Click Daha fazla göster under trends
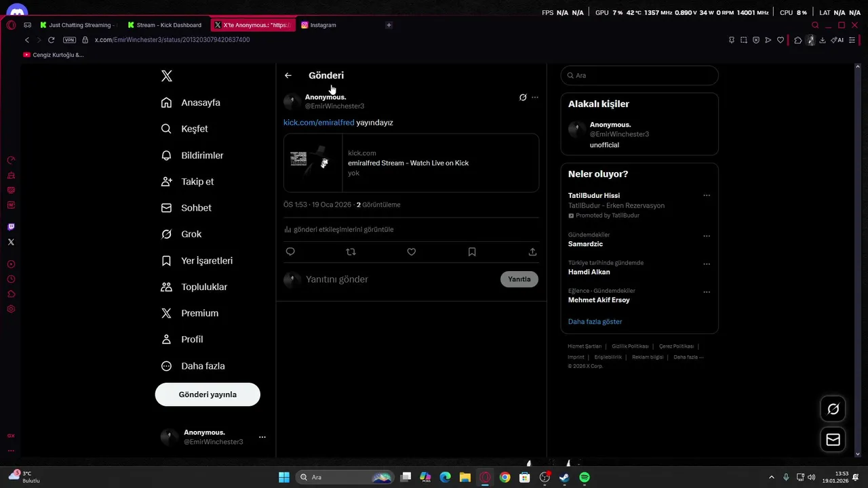868x488 pixels. point(595,322)
